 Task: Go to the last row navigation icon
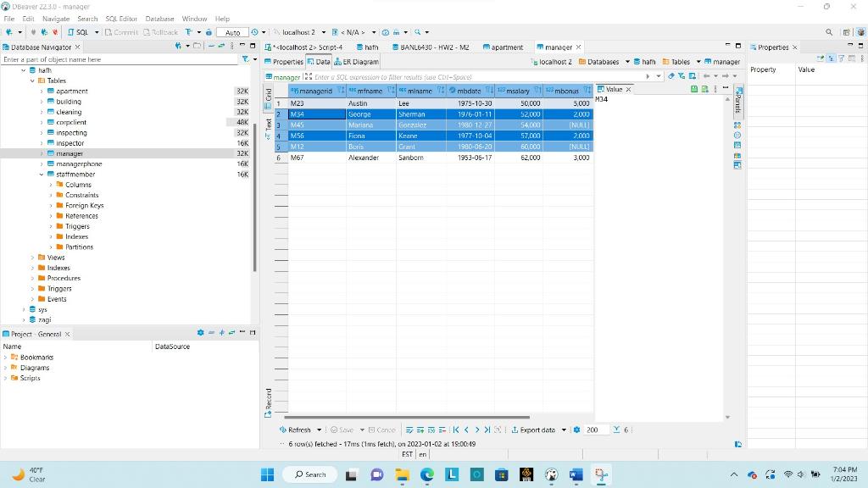(487, 430)
